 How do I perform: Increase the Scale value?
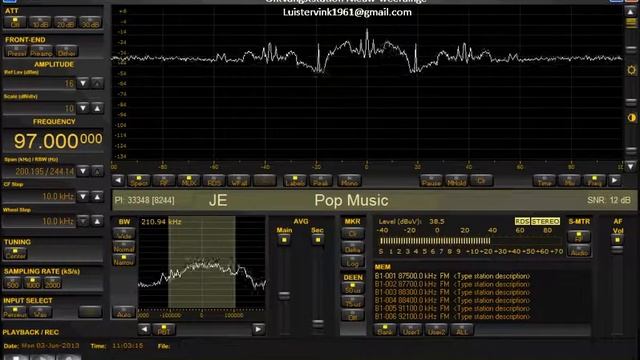click(x=97, y=108)
